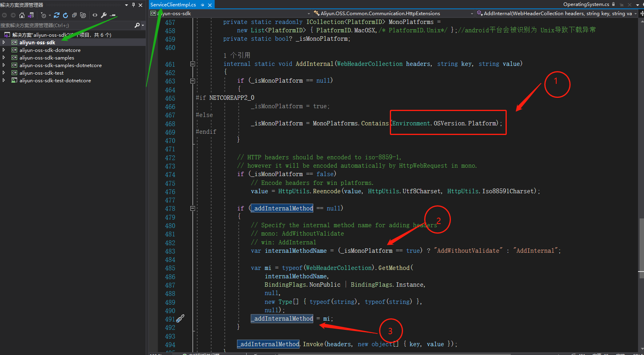Viewport: 644px width, 355px height.
Task: Click the Home icon in Solution Explorer toolbar
Action: [x=22, y=15]
